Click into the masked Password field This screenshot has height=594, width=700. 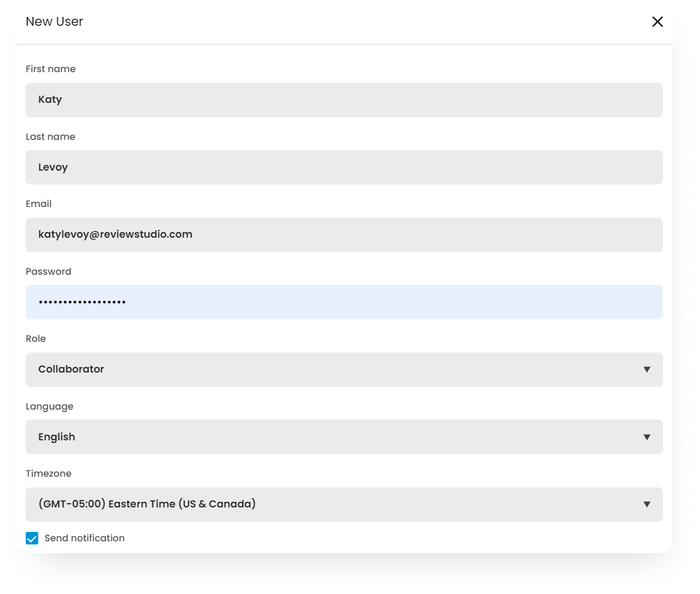point(344,302)
